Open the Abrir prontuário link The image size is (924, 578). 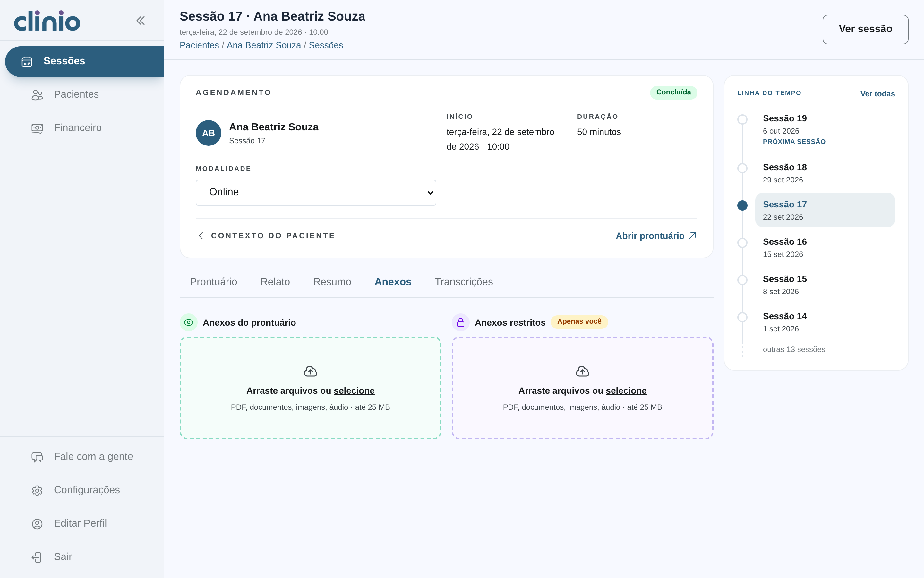(656, 236)
